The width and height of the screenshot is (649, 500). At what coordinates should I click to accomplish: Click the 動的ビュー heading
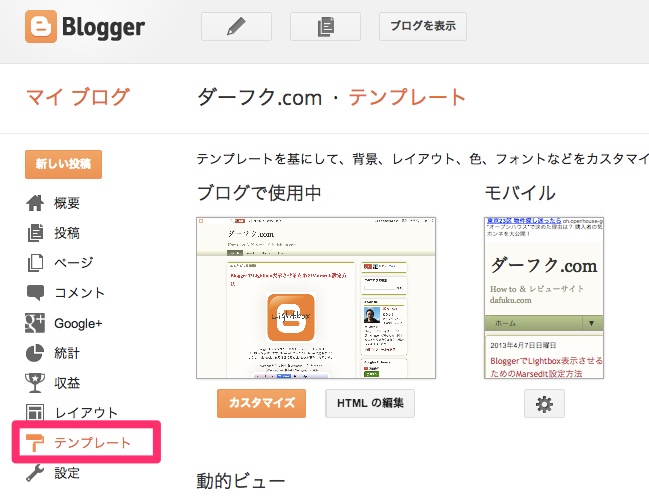coord(241,481)
